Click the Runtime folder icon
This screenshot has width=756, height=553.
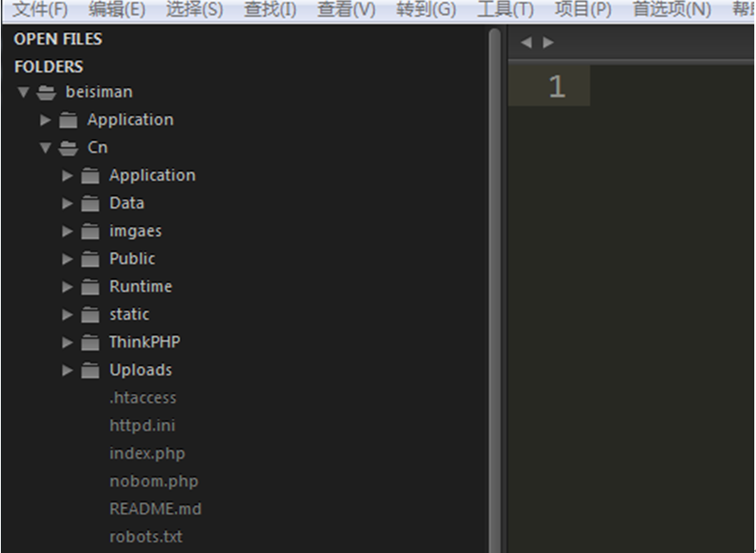90,287
